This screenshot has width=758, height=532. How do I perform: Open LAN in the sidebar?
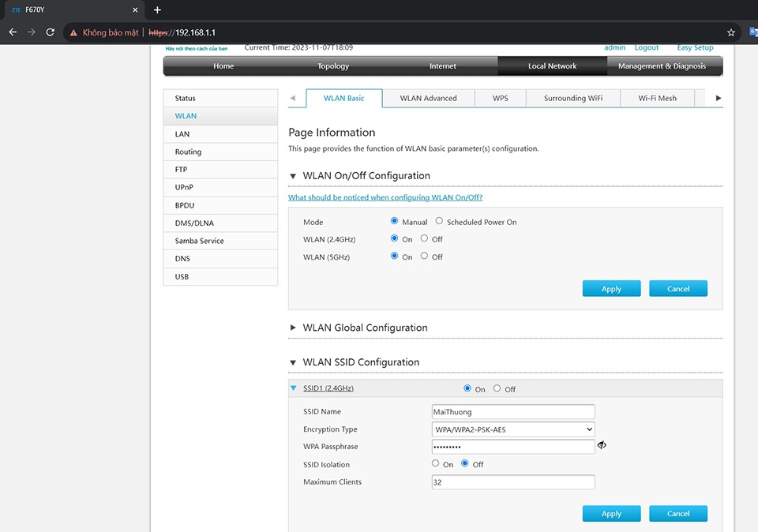[220, 134]
